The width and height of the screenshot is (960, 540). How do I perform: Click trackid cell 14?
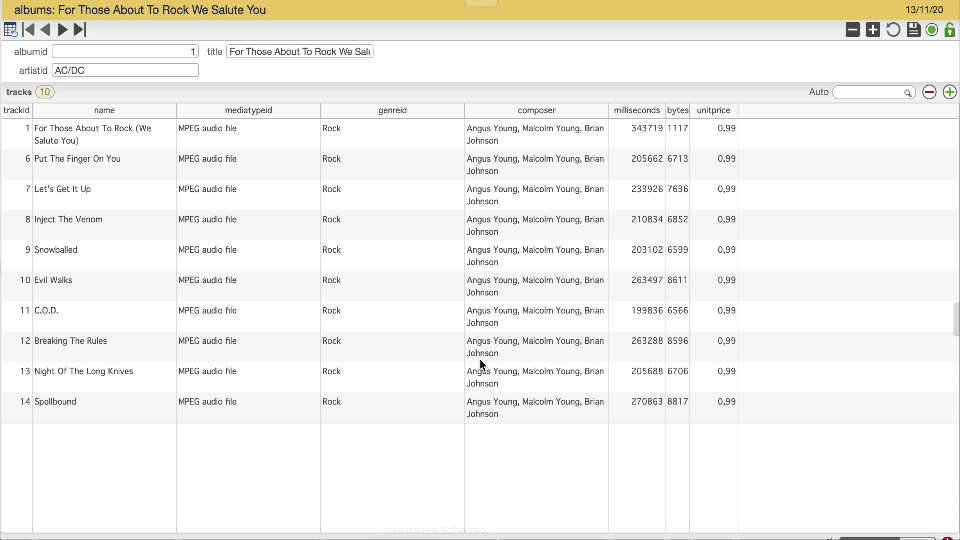pos(25,402)
